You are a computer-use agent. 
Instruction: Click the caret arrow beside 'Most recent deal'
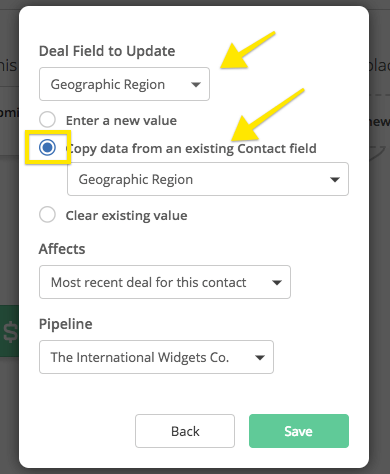[277, 283]
